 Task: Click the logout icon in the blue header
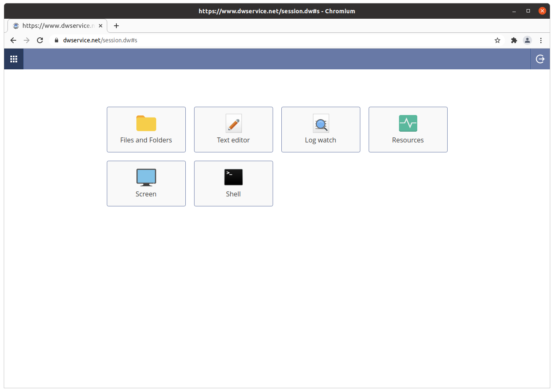(x=540, y=59)
